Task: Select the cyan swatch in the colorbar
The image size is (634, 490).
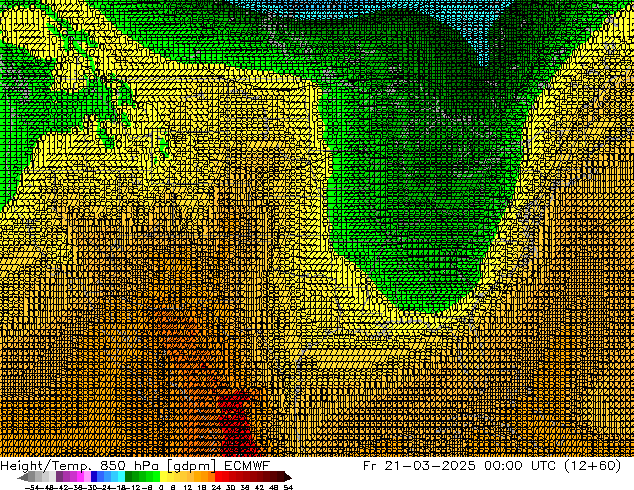Action: coord(121,477)
